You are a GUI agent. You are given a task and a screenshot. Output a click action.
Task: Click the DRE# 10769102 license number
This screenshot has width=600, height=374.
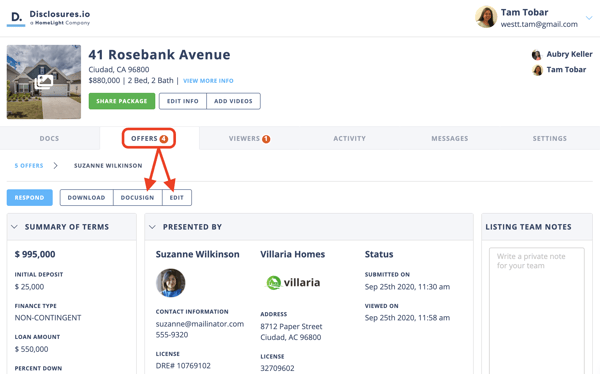pos(183,366)
